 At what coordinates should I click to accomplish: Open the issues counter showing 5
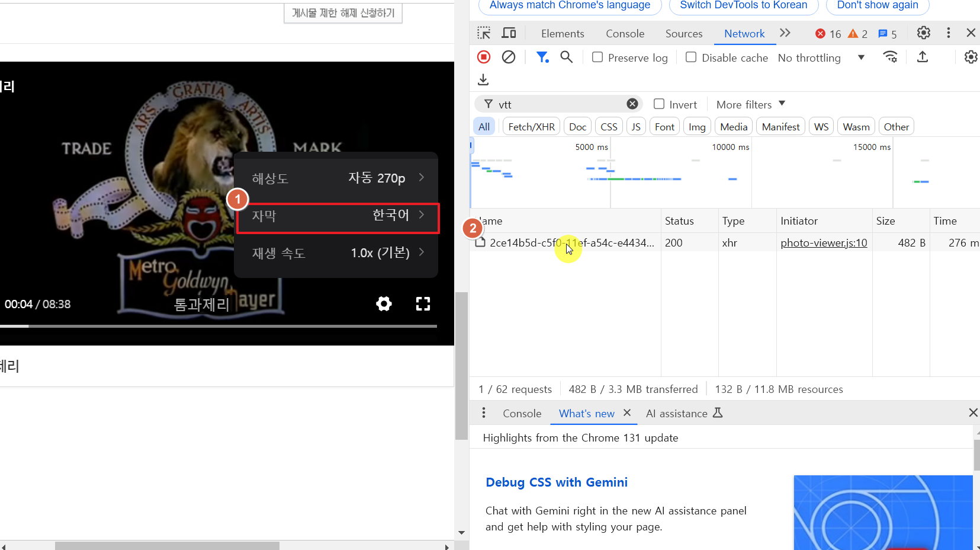(887, 34)
